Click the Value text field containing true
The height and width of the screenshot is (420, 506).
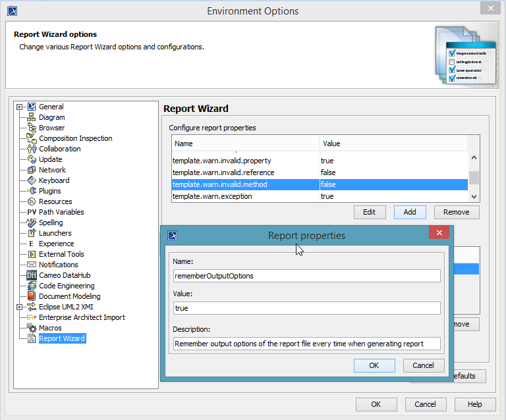(306, 308)
